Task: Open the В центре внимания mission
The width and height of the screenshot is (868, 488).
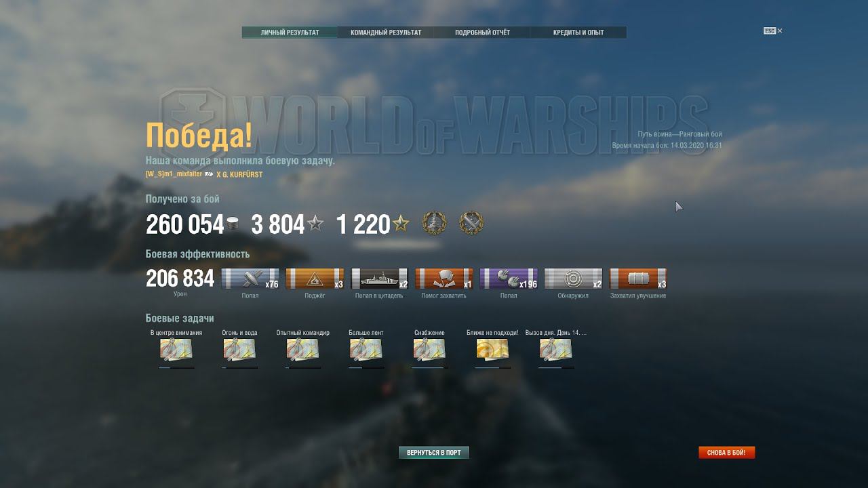Action: pyautogui.click(x=176, y=350)
